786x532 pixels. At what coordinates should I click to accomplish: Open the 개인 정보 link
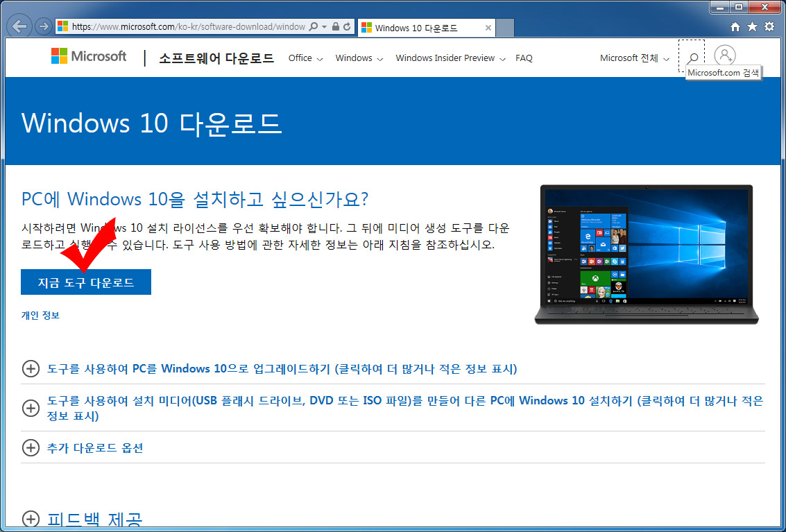(x=40, y=316)
